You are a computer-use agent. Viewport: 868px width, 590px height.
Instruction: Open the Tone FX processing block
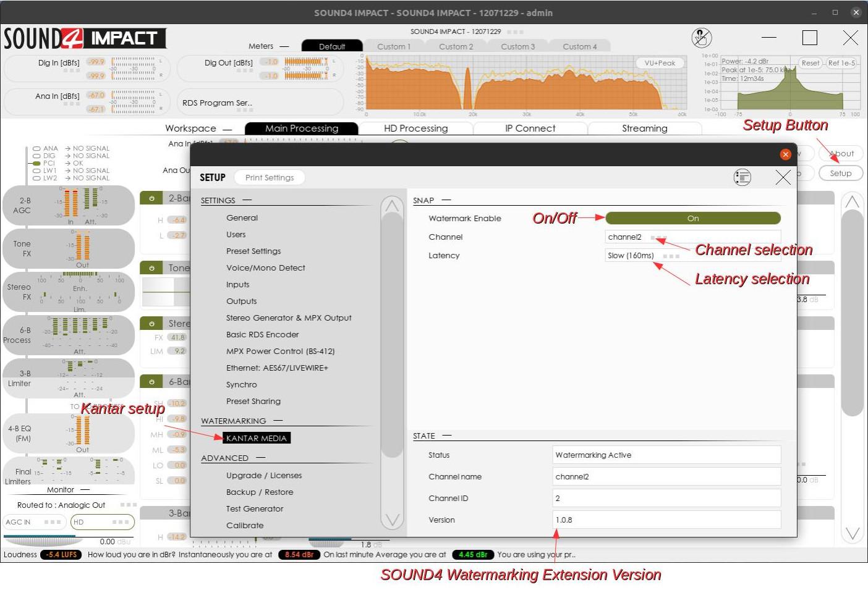click(x=69, y=249)
